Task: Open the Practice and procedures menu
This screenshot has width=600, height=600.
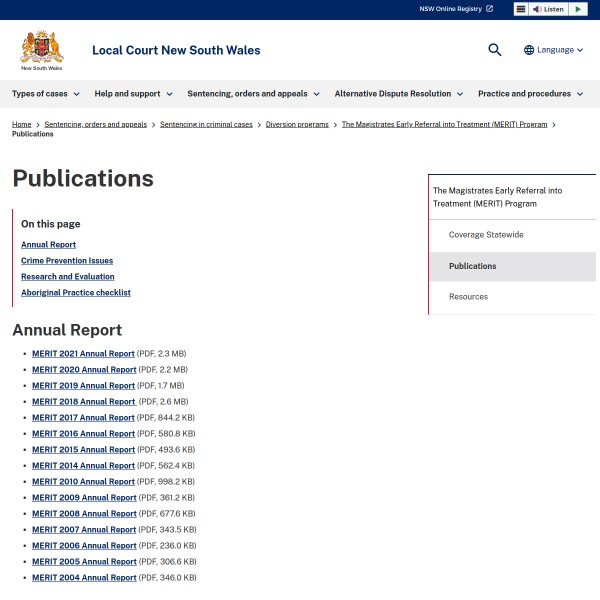Action: point(530,94)
